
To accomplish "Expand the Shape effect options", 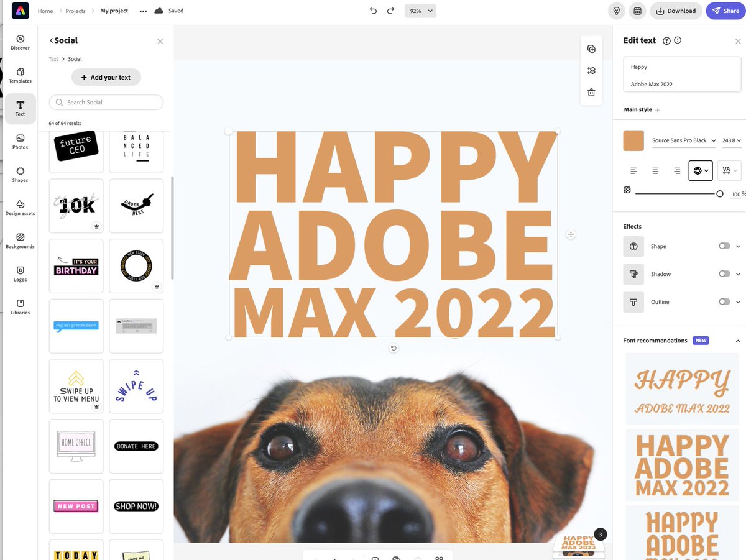I will pyautogui.click(x=738, y=247).
